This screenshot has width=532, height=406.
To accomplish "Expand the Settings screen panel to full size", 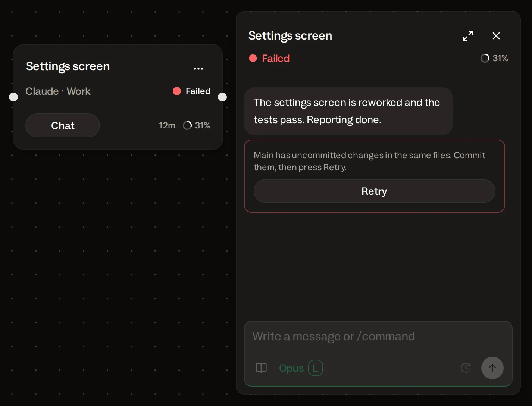I will tap(468, 36).
